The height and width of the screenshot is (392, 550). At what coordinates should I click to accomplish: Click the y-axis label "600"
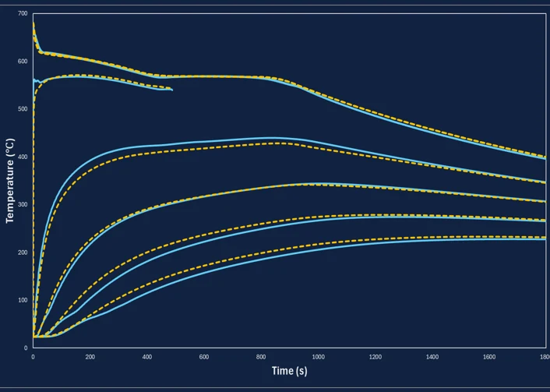[x=23, y=61]
